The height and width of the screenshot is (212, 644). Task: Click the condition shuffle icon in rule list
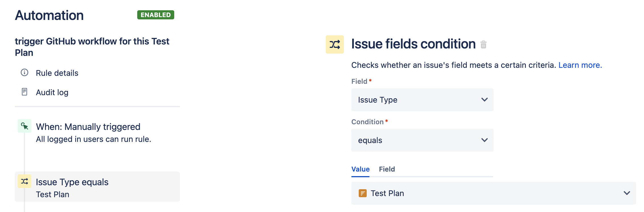point(24,181)
